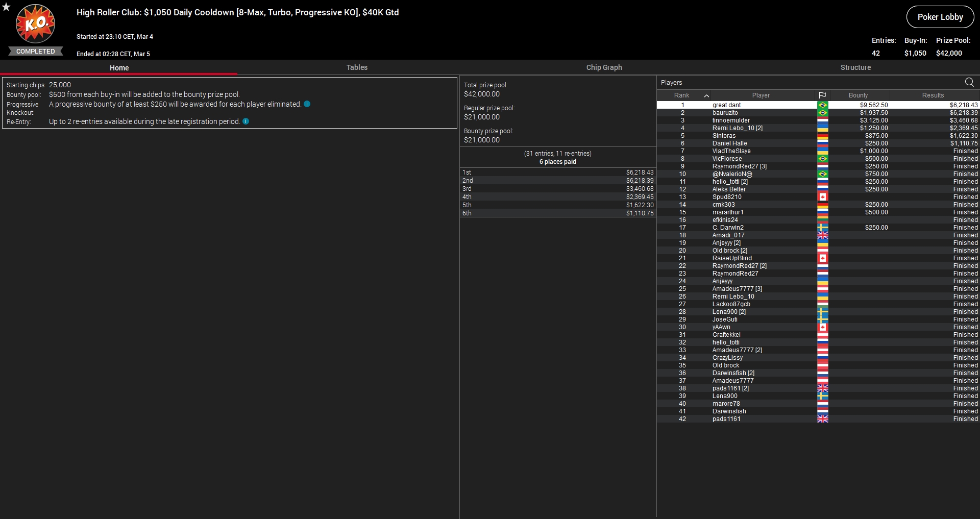Select the great dant player row
980x519 pixels.
tap(818, 105)
